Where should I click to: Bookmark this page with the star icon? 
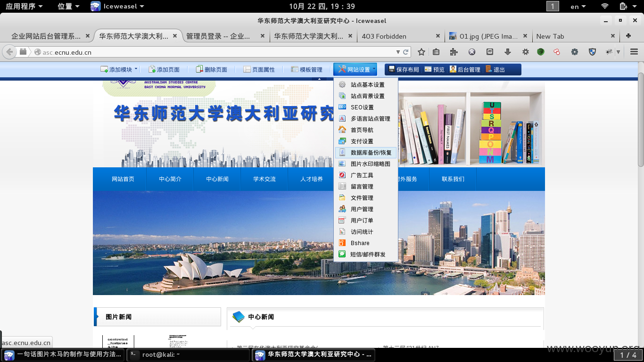[421, 52]
